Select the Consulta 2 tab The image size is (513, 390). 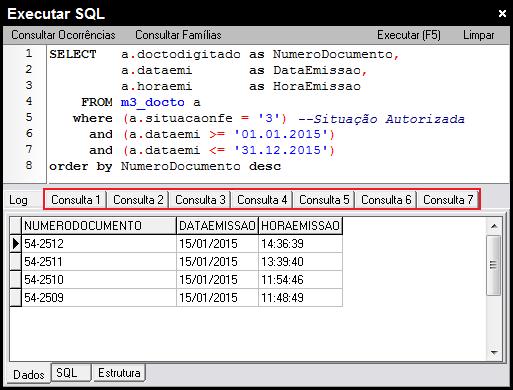(x=138, y=200)
